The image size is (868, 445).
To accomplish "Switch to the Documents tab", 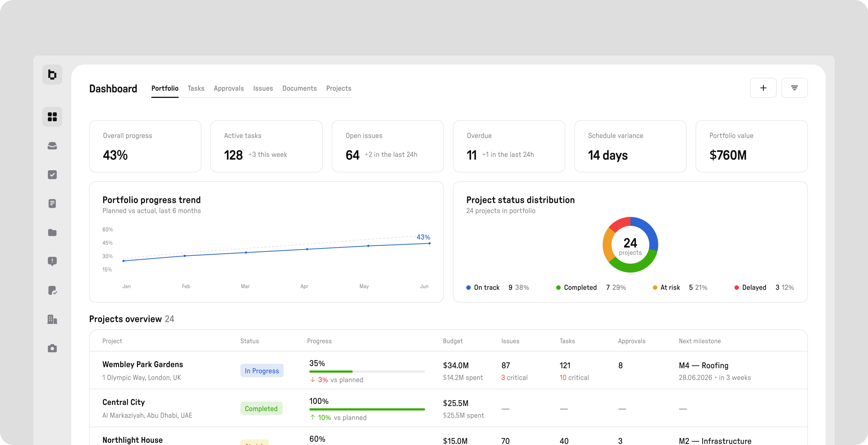I will tap(300, 88).
